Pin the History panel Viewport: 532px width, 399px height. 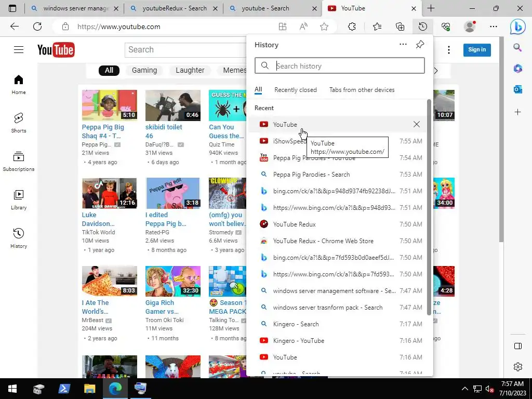tap(420, 45)
